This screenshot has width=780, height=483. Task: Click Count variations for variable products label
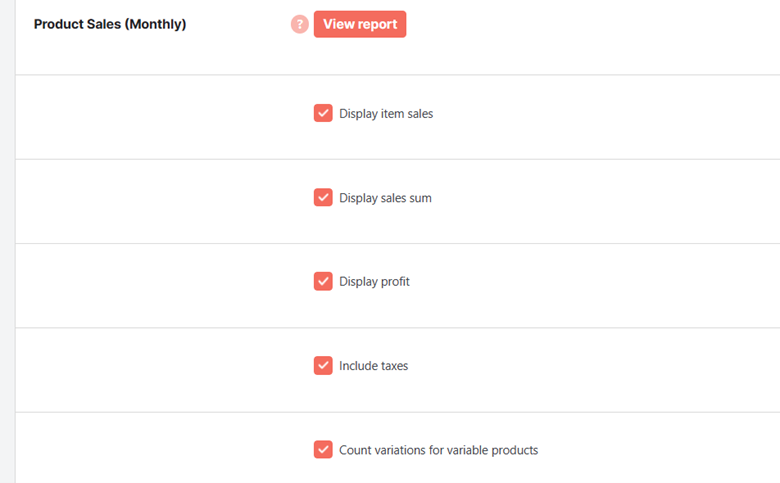(438, 450)
